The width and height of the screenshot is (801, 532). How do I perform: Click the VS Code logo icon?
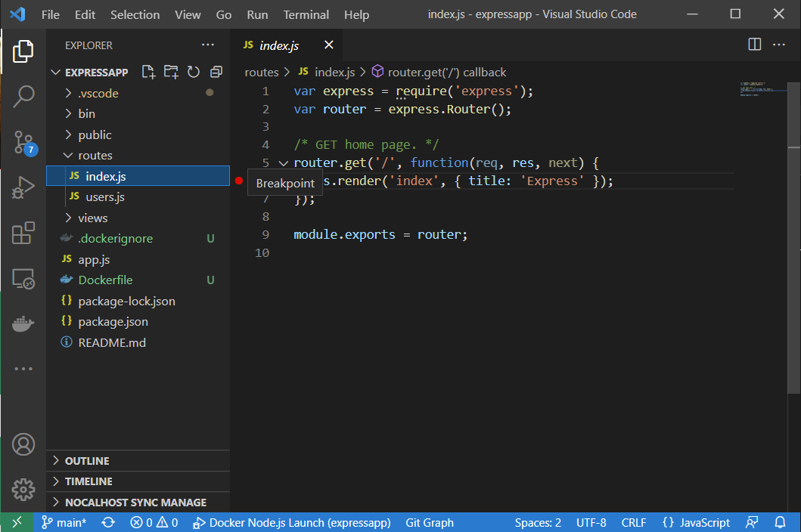(x=18, y=14)
